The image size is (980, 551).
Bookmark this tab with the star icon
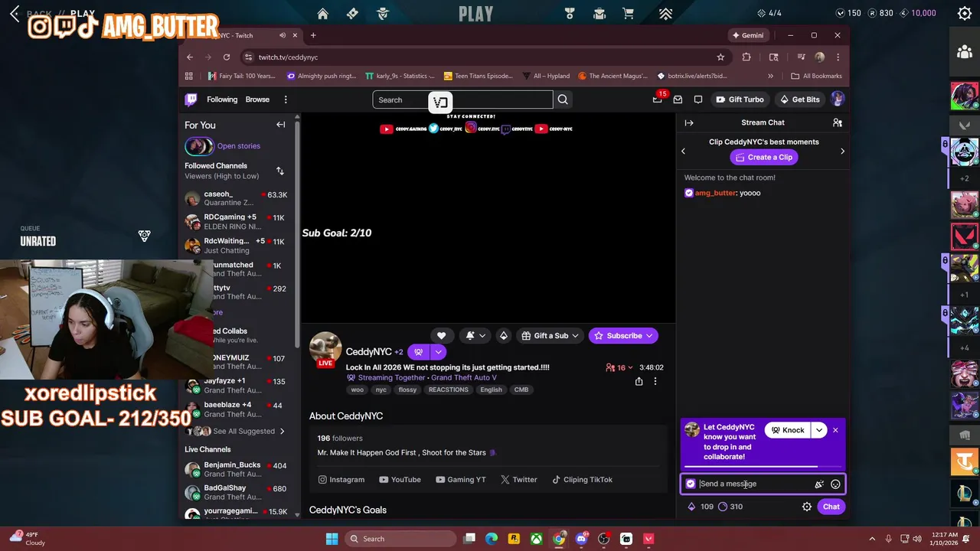pyautogui.click(x=720, y=57)
